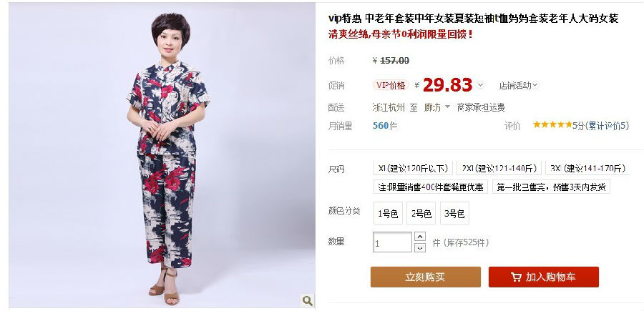Click the 立刻购买 buy now button
Screen dimensions: 644x311
(x=426, y=277)
